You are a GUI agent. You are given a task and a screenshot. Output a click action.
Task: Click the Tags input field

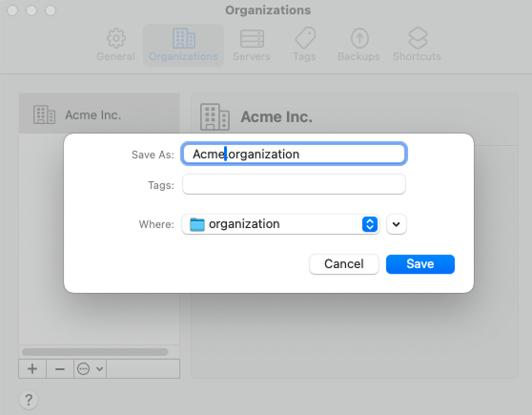(294, 184)
